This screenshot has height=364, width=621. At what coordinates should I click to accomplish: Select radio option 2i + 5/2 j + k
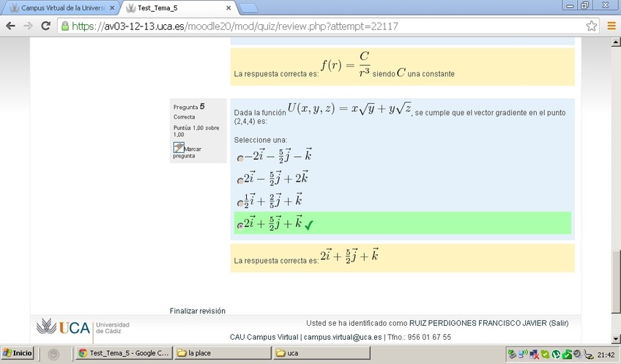pyautogui.click(x=240, y=226)
